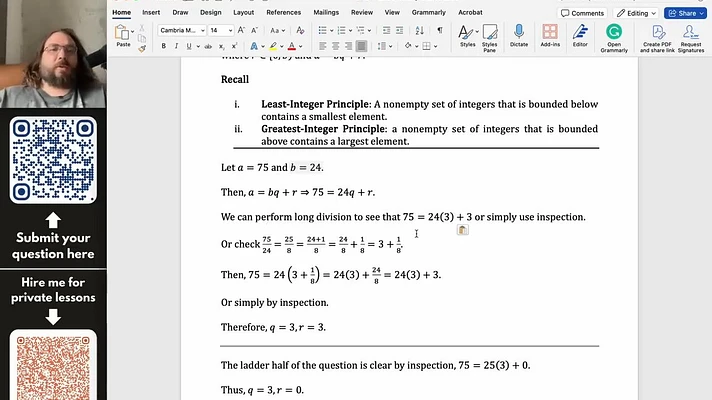Toggle bold formatting
Image resolution: width=712 pixels, height=400 pixels.
click(x=163, y=46)
